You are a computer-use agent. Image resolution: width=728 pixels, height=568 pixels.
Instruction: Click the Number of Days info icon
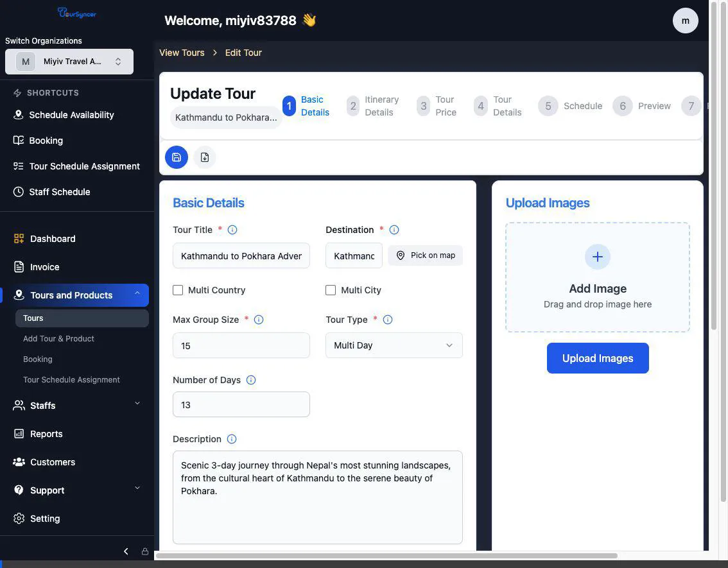click(x=251, y=380)
